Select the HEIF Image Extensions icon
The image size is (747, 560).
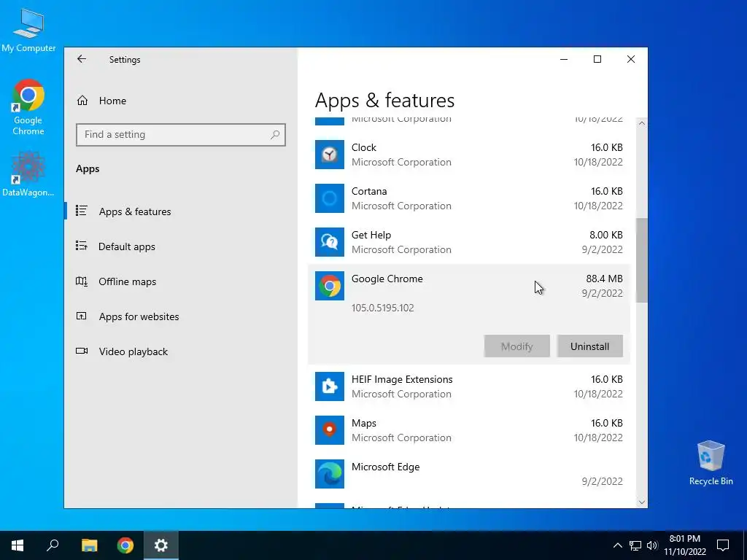click(329, 386)
